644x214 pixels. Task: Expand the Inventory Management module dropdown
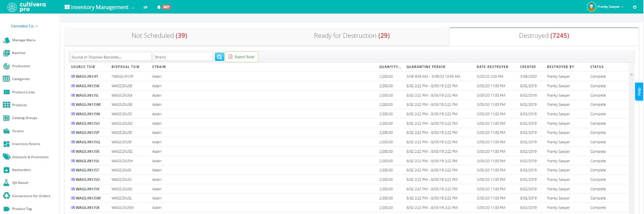coord(99,7)
